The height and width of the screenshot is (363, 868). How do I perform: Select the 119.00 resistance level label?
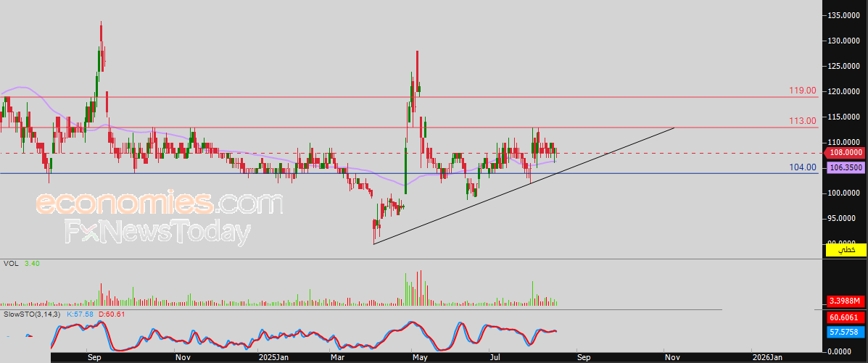point(802,91)
